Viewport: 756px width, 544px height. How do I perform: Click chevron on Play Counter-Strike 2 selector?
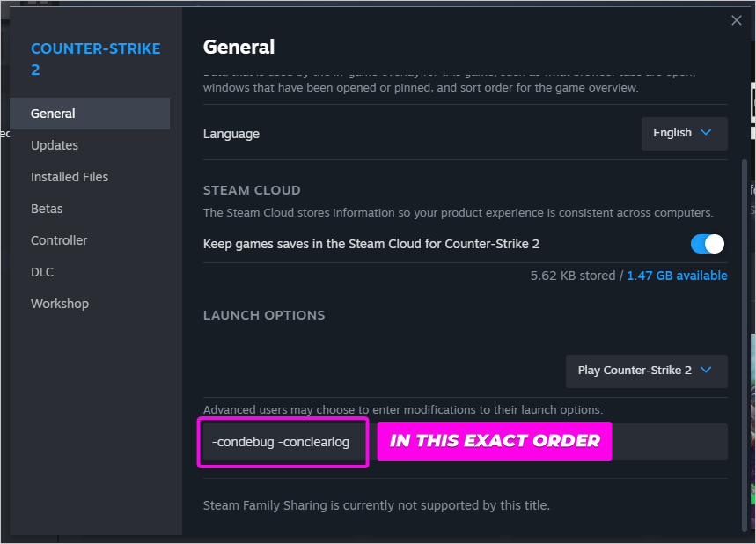(x=706, y=371)
